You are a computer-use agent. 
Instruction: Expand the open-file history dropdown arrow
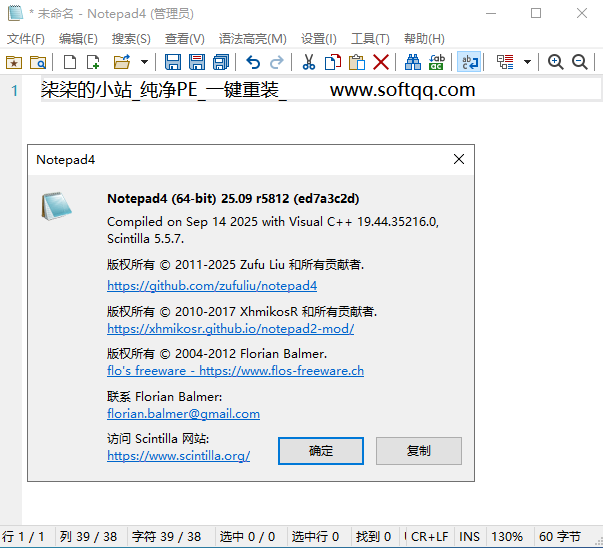pyautogui.click(x=144, y=62)
